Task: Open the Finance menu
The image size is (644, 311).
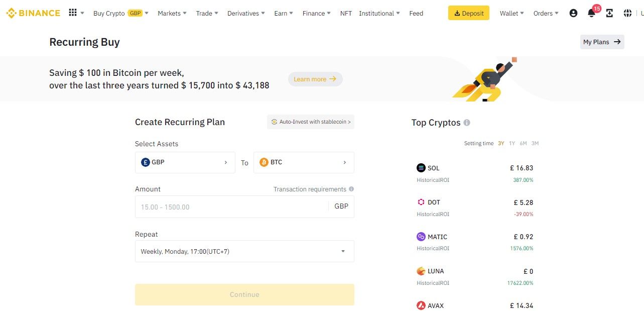Action: (317, 14)
